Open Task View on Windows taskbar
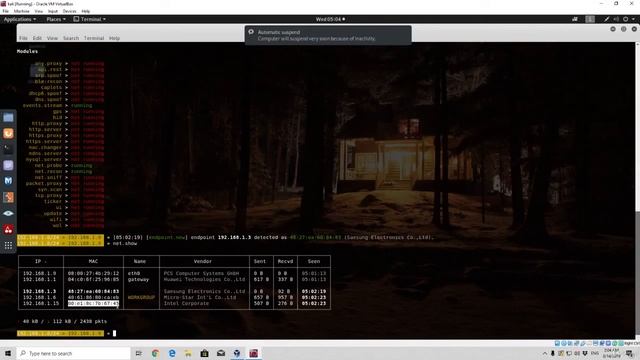Image resolution: width=640 pixels, height=360 pixels. [139, 353]
